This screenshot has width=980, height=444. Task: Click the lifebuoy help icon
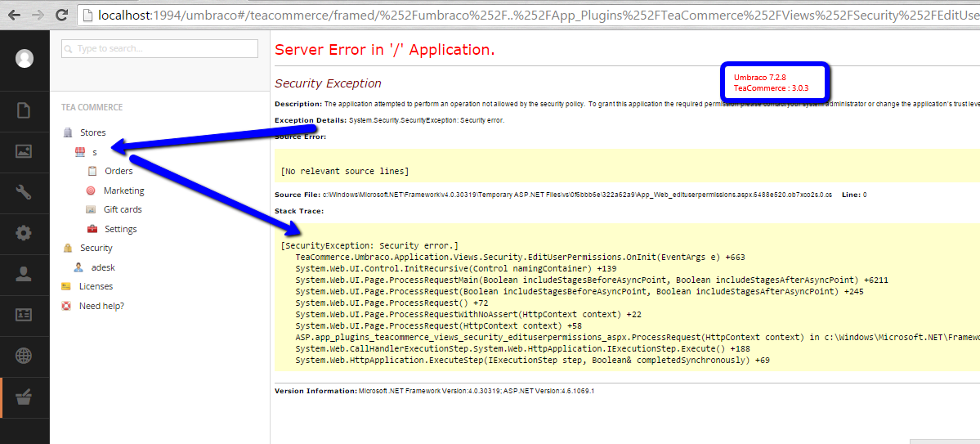coord(66,306)
